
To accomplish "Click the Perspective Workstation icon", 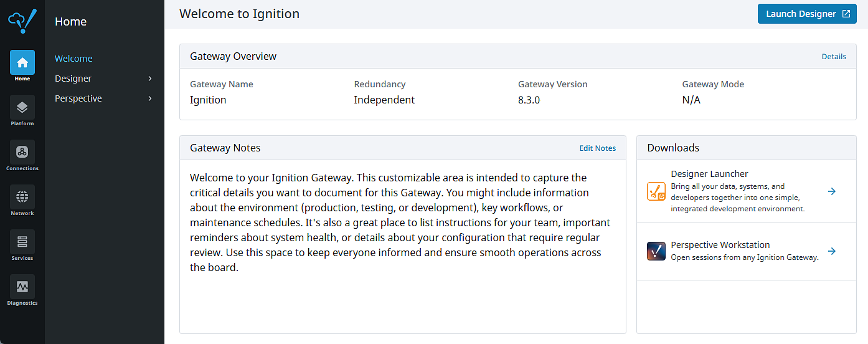I will click(656, 251).
